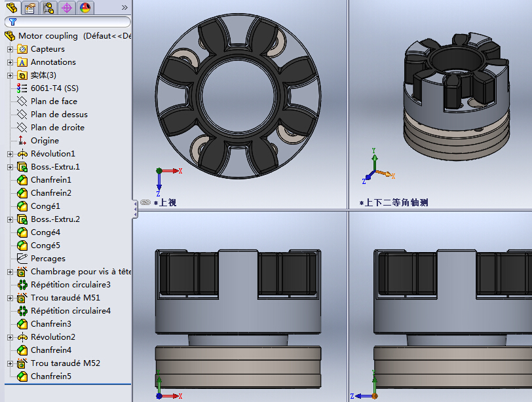Collapse the feature tree panel side handle
The width and height of the screenshot is (532, 402).
[135, 209]
